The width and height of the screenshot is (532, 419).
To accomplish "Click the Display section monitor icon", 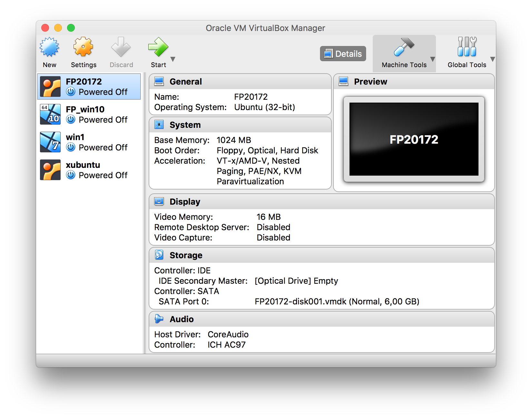I will 159,202.
